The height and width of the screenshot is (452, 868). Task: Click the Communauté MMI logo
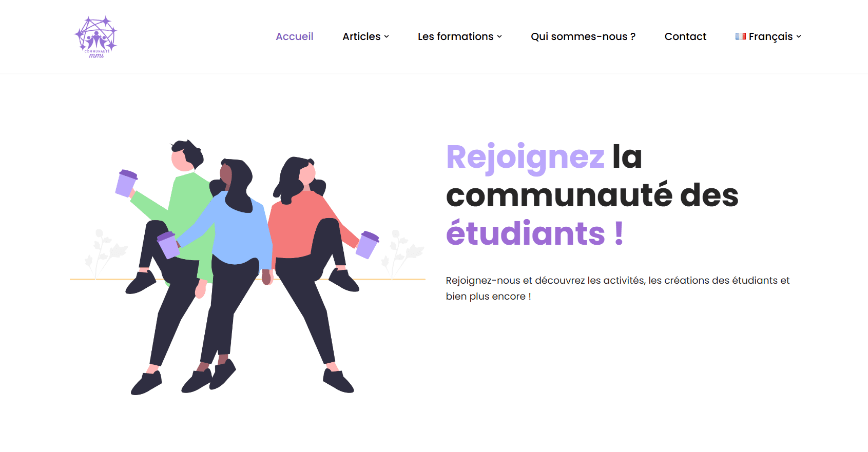tap(95, 36)
